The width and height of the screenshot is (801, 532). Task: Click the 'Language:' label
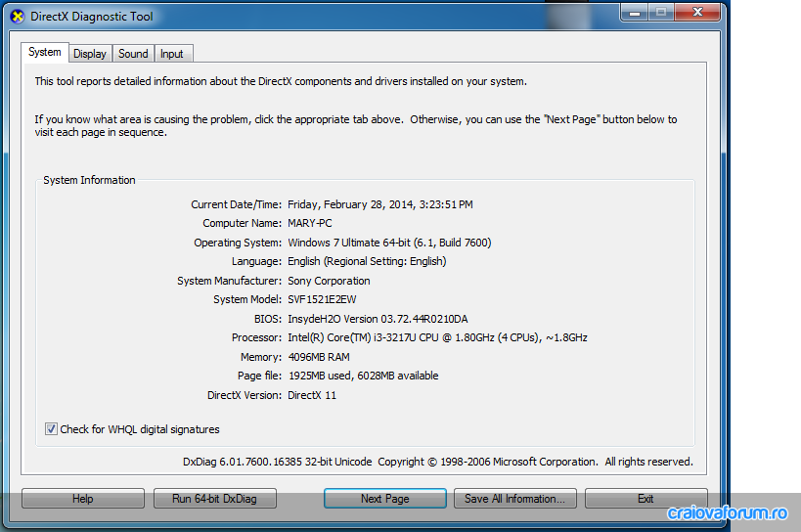tap(256, 261)
